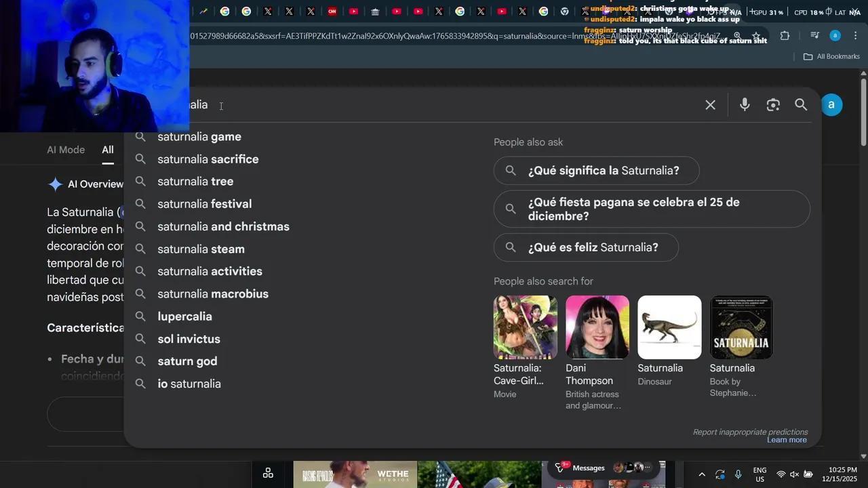The image size is (868, 488).
Task: Click the address bar URL
Action: pos(454,36)
